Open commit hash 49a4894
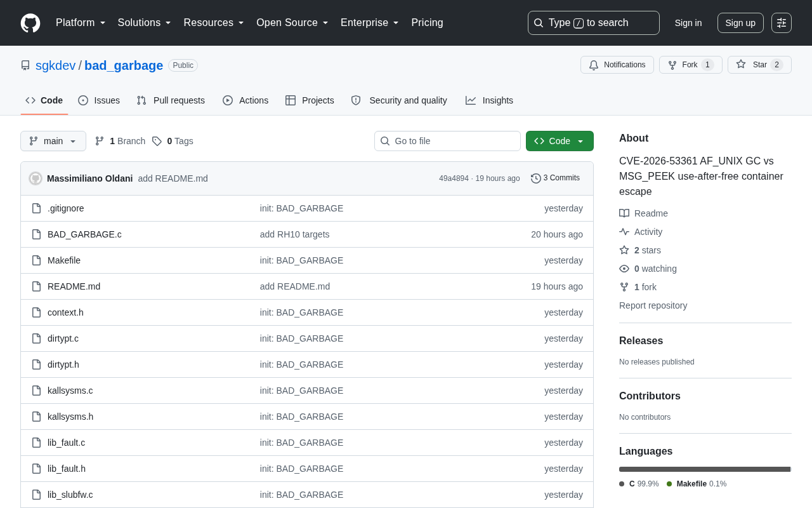 tap(454, 178)
